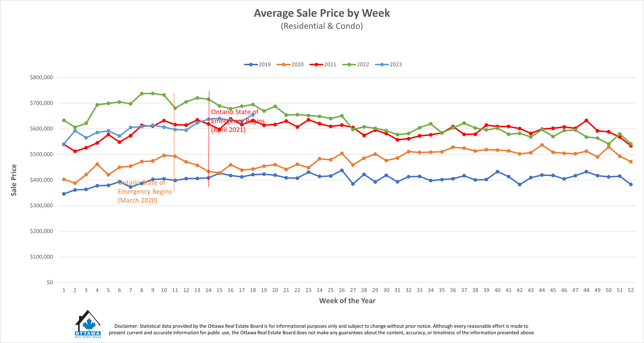Click the Average Sale Price by Week title
The height and width of the screenshot is (343, 644).
[x=322, y=13]
